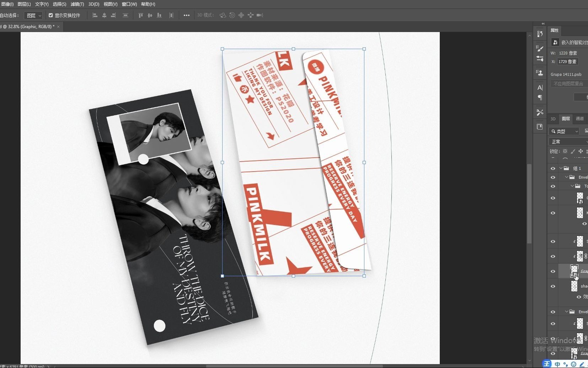This screenshot has height=368, width=588.
Task: Lock layer position with the move icon
Action: point(581,151)
